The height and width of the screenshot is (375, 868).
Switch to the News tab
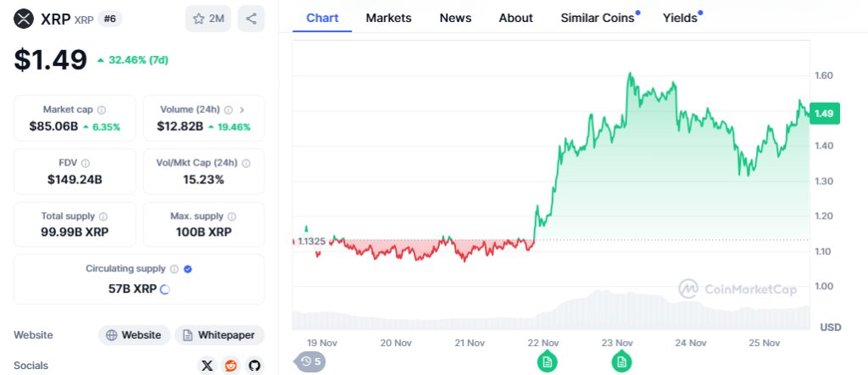coord(455,19)
